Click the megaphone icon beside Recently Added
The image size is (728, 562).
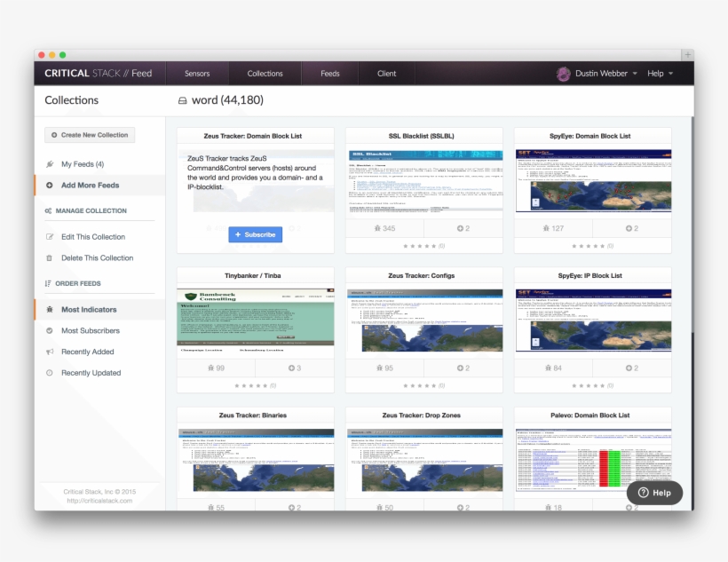pos(50,352)
